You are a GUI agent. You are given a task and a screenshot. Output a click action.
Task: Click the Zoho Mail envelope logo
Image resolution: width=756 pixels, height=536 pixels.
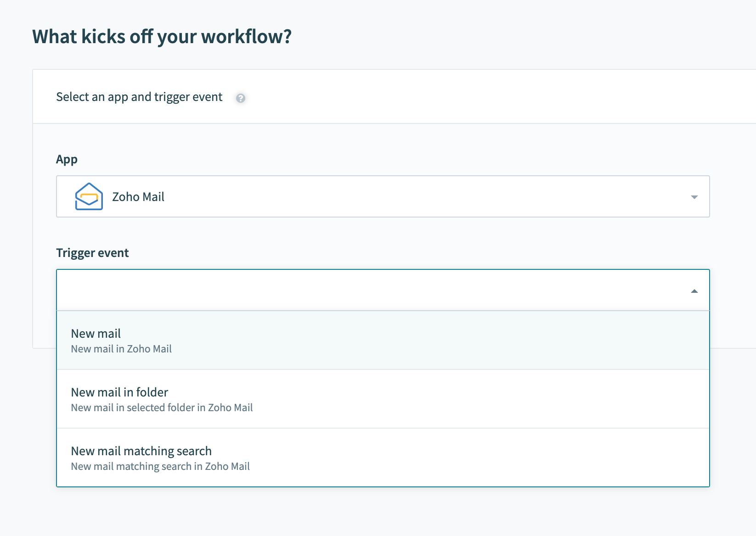pos(89,197)
